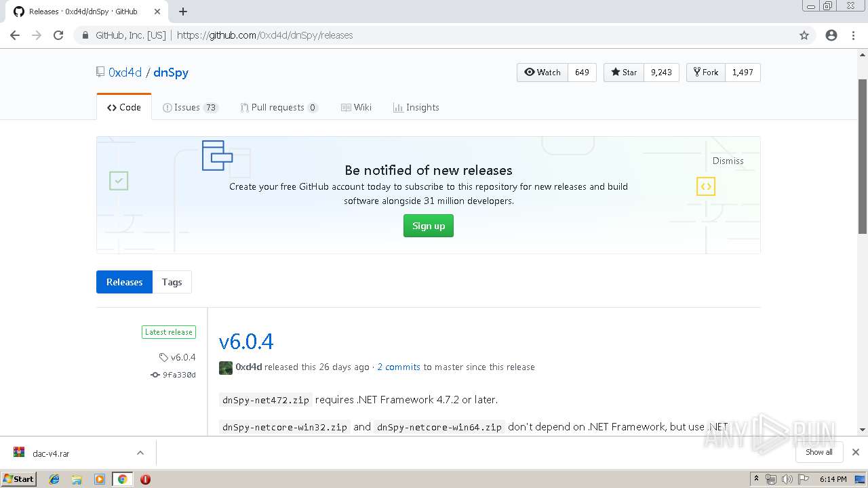Open the media player taskbar icon
The image size is (868, 488).
(100, 479)
